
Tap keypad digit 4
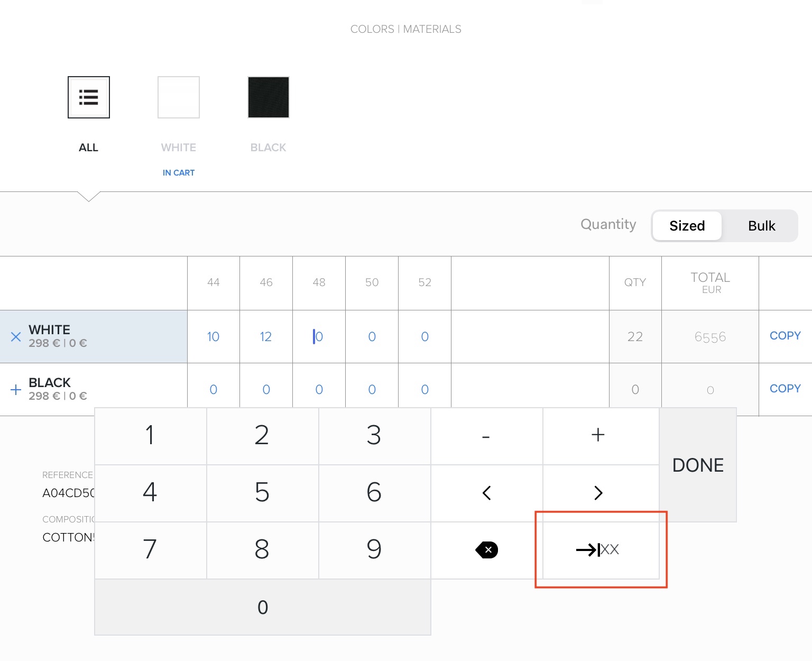(x=151, y=493)
